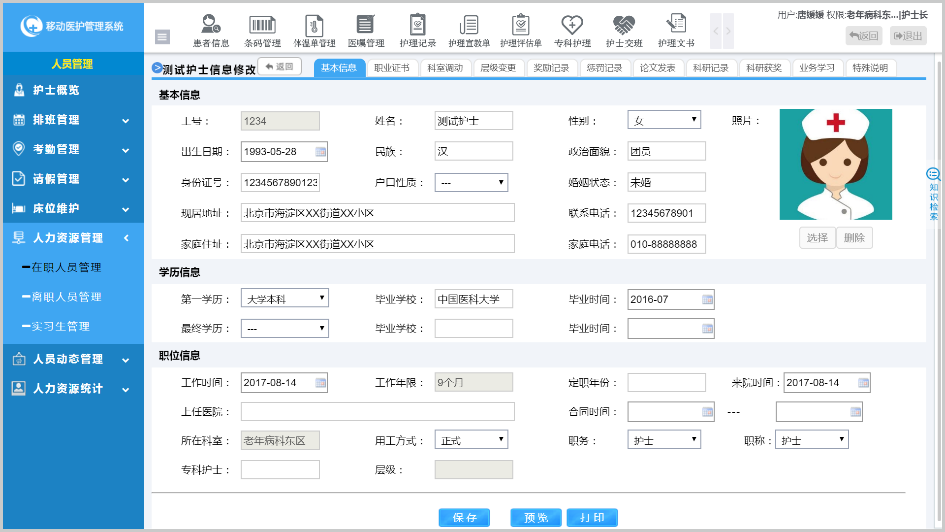
Task: Open the 患者信息 toolbar icon
Action: click(x=211, y=30)
